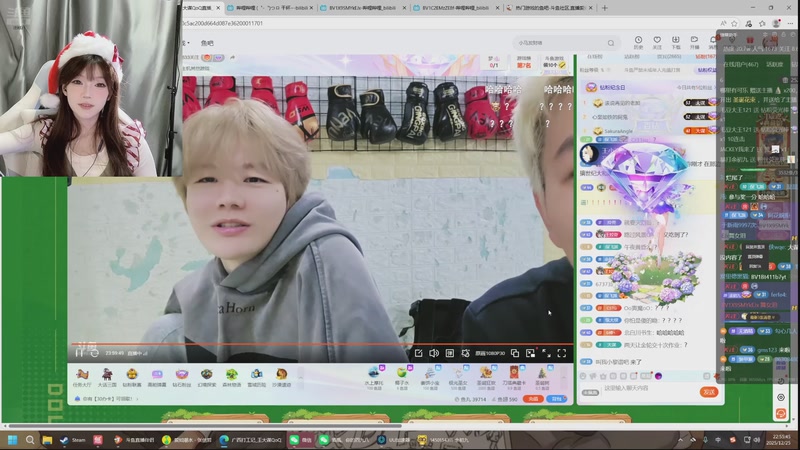Open the 钻粉聚宝 icon
This screenshot has width=800, height=450.
(x=132, y=378)
